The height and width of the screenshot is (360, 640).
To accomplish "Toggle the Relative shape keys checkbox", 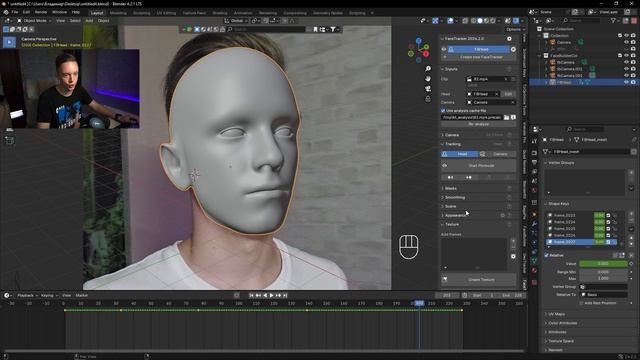I will point(547,256).
